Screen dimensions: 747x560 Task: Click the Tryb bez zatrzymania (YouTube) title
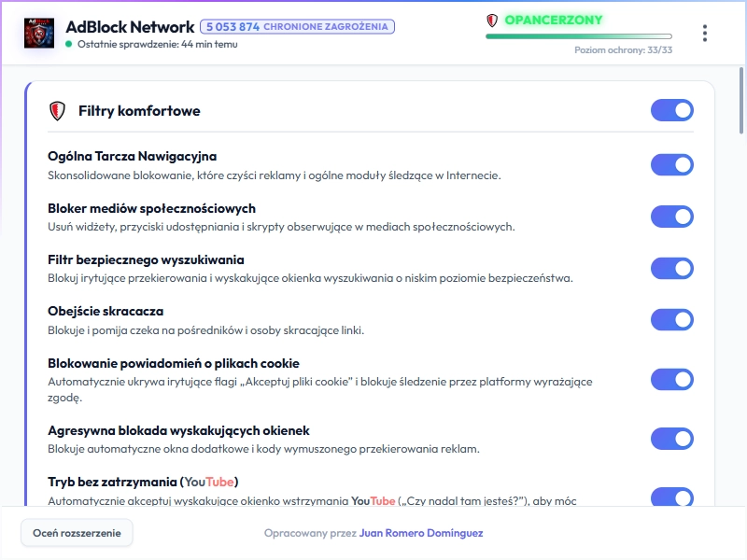click(x=143, y=483)
